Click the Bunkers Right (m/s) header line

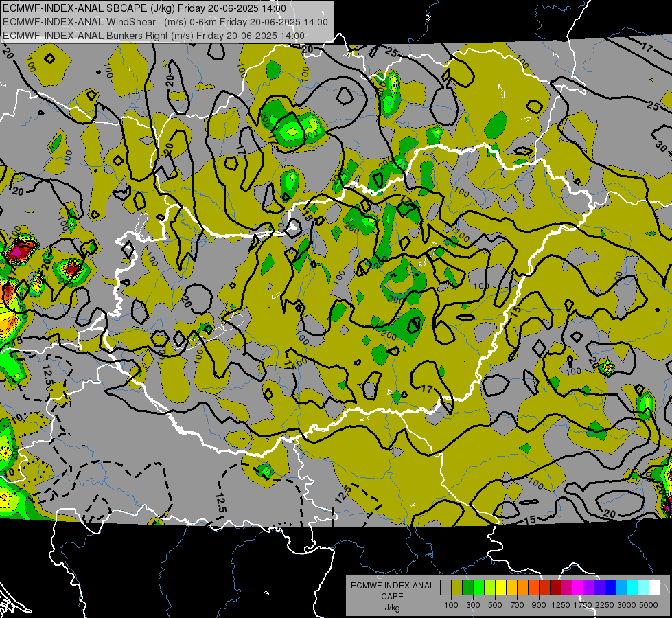pyautogui.click(x=154, y=36)
